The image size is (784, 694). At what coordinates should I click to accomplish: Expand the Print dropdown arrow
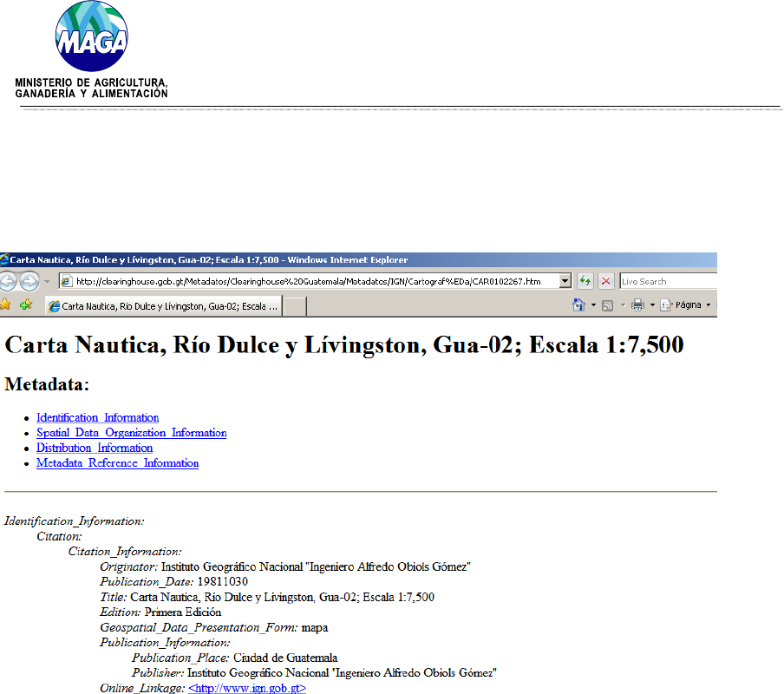[652, 305]
